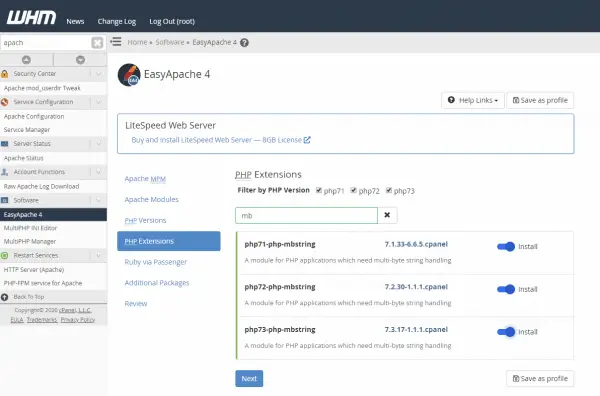Toggle the php73 filter checkbox
600x396 pixels.
[x=389, y=190]
